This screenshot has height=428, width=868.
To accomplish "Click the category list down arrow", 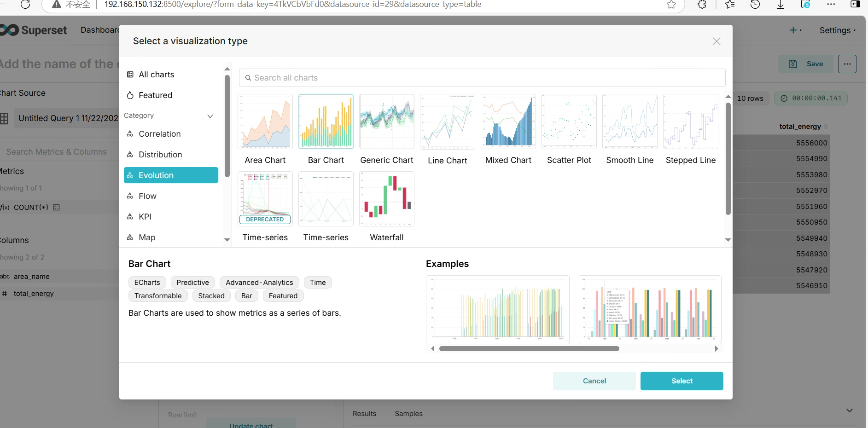I will pos(227,240).
